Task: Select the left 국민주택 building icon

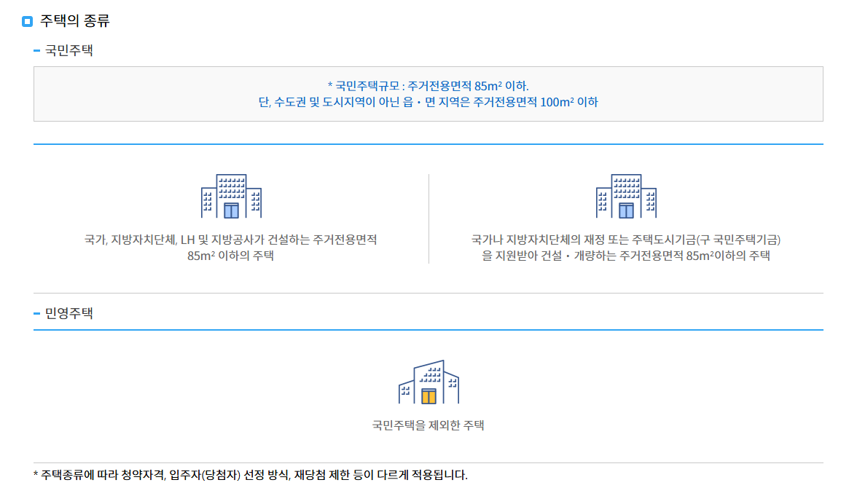Action: [x=231, y=198]
